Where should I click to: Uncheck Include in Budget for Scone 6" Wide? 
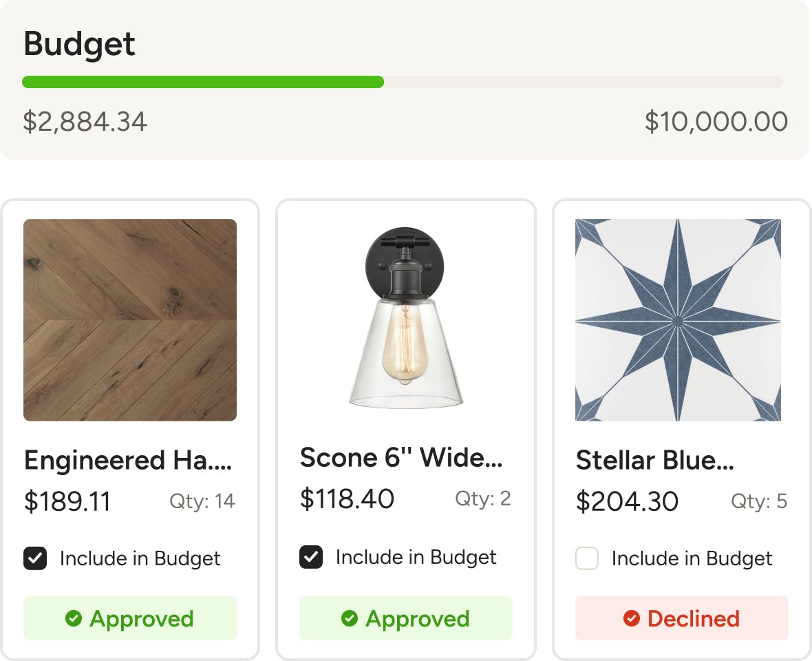point(311,557)
